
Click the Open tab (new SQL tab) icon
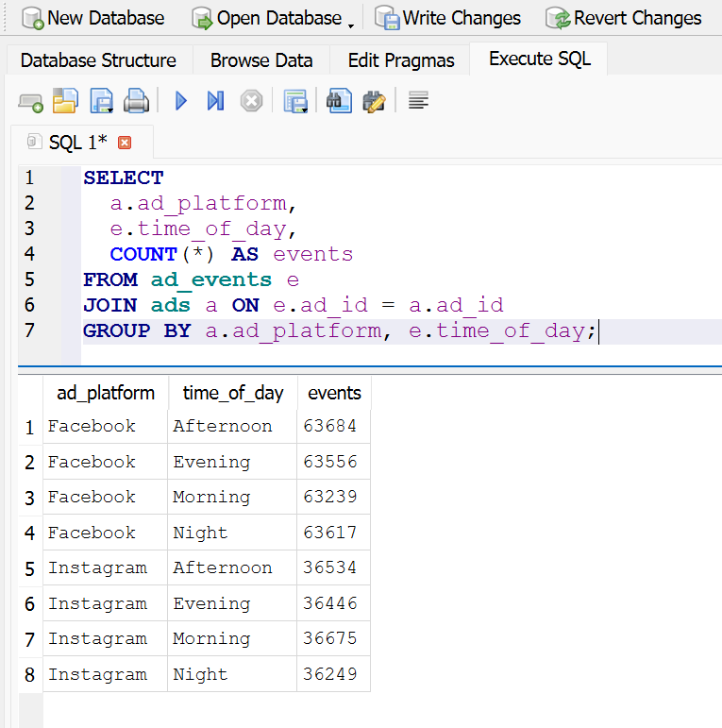30,101
